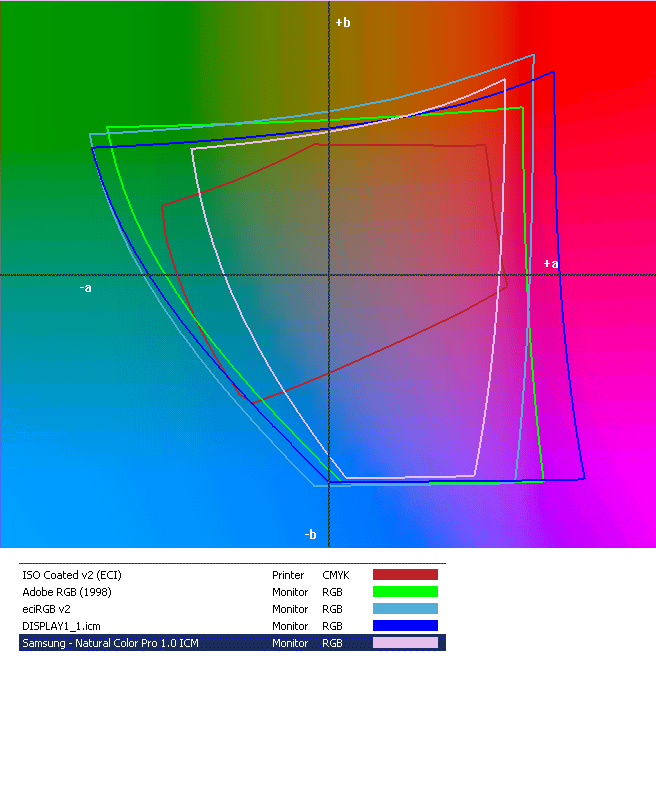
Task: Click the +a axis label
Action: (x=550, y=264)
